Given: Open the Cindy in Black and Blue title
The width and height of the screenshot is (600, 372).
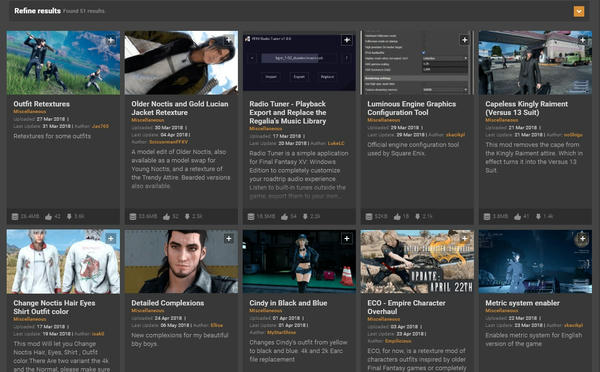Looking at the screenshot, I should [288, 303].
